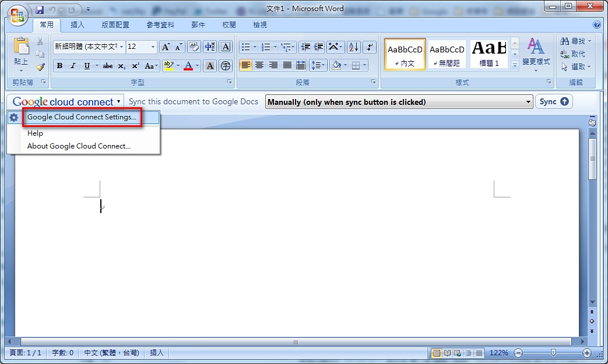This screenshot has width=608, height=364.
Task: Click the Sort A-Z icon
Action: [354, 47]
